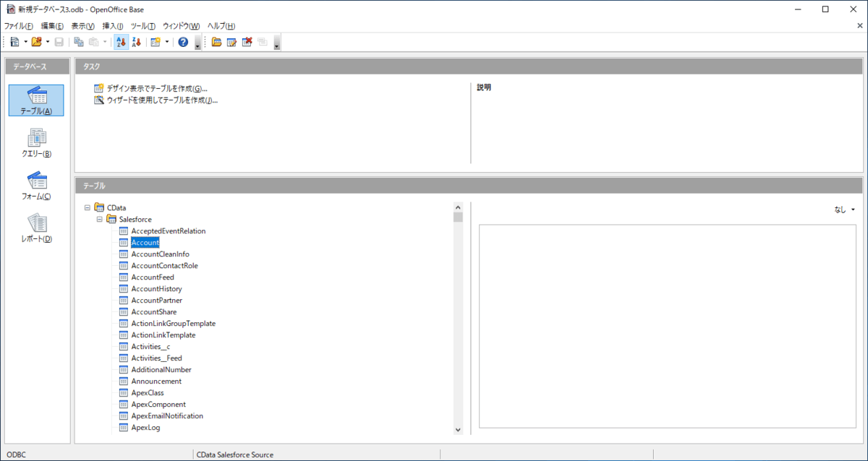Open the ツール menu
868x461 pixels.
143,26
